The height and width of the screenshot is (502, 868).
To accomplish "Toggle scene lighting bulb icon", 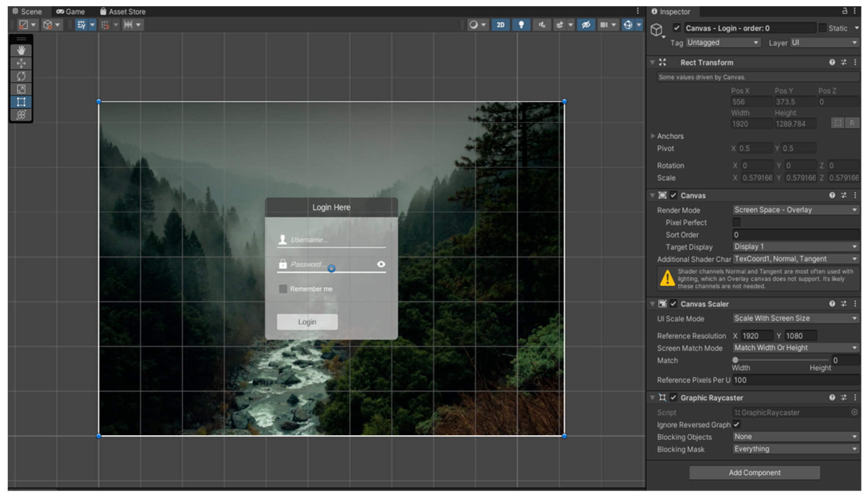I will point(521,25).
